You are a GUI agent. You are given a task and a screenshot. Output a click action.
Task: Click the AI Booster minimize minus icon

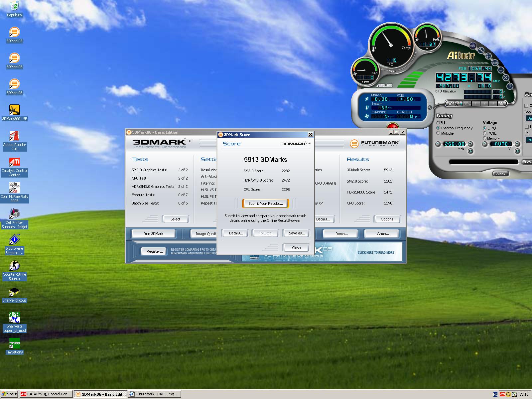pos(501,70)
